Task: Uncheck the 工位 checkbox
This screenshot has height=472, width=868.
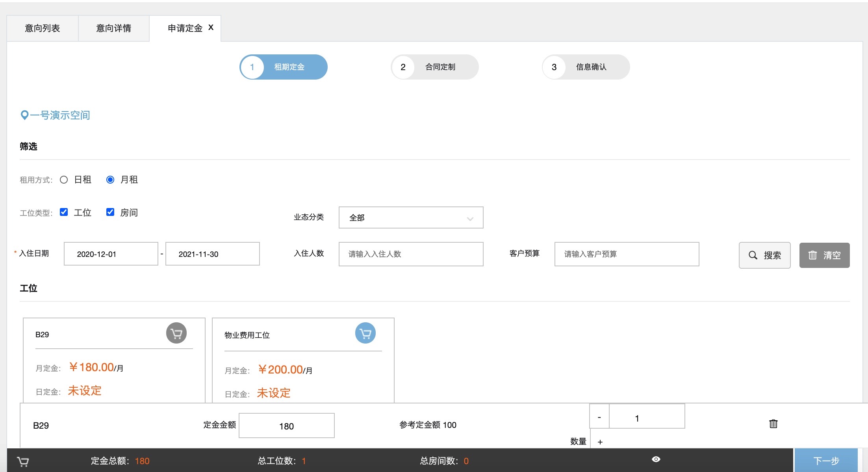Action: click(x=64, y=212)
